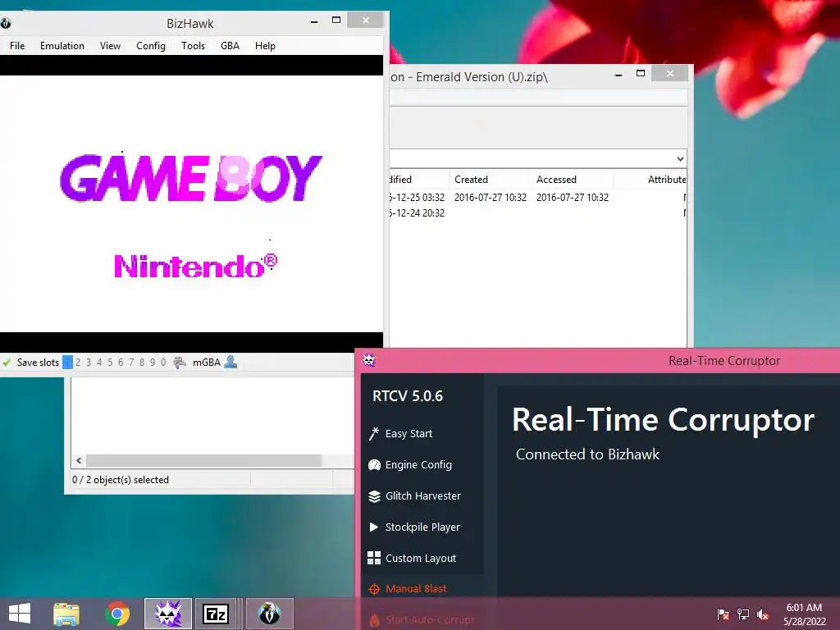Viewport: 840px width, 630px height.
Task: Open Glitch Harvester in RTCV
Action: pos(422,495)
